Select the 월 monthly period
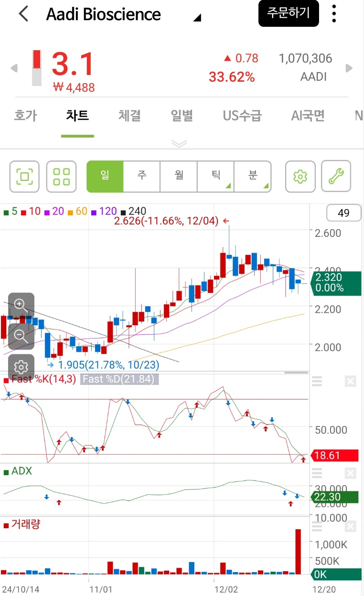This screenshot has width=364, height=596. [x=179, y=177]
